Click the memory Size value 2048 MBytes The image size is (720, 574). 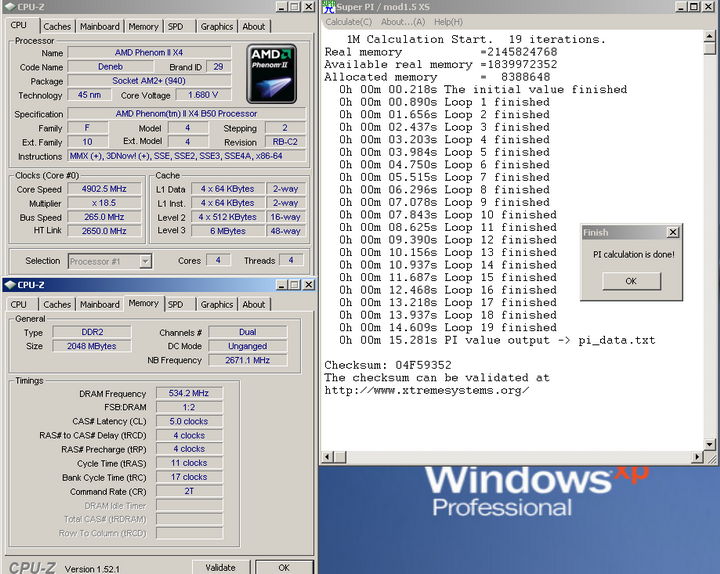click(92, 346)
